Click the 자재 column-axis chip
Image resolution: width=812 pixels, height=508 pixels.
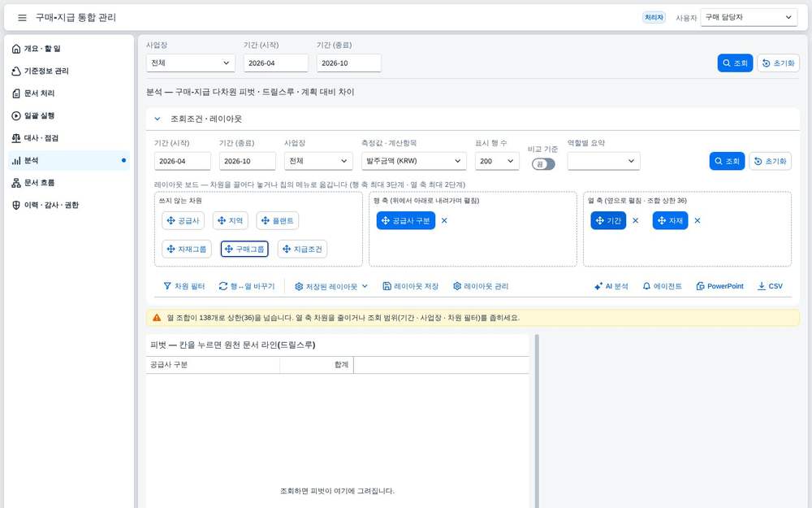(670, 220)
